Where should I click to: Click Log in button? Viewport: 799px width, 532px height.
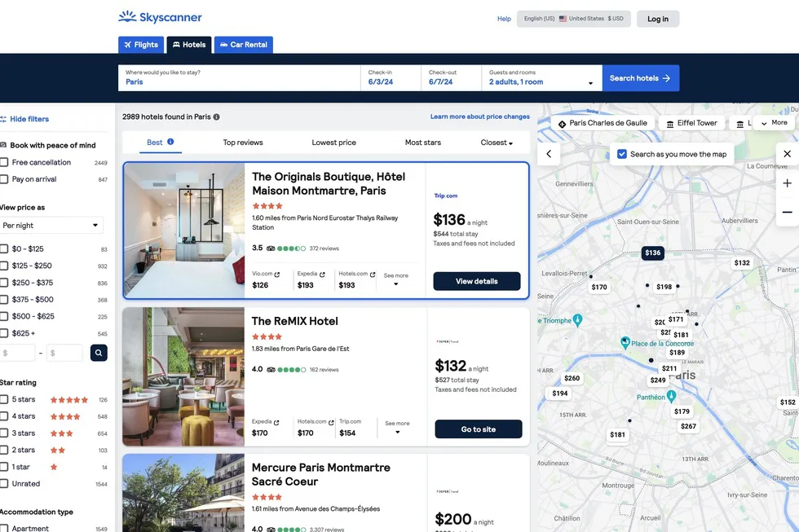(x=658, y=19)
